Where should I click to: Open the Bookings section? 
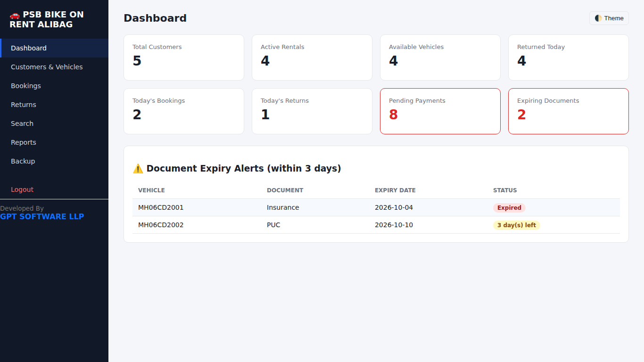(54, 86)
